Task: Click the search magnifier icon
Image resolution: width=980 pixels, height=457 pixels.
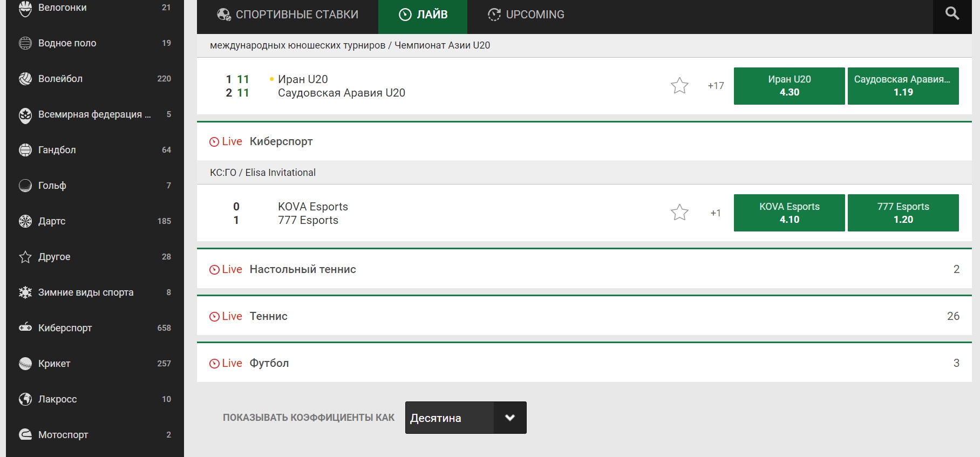Action: (x=952, y=14)
